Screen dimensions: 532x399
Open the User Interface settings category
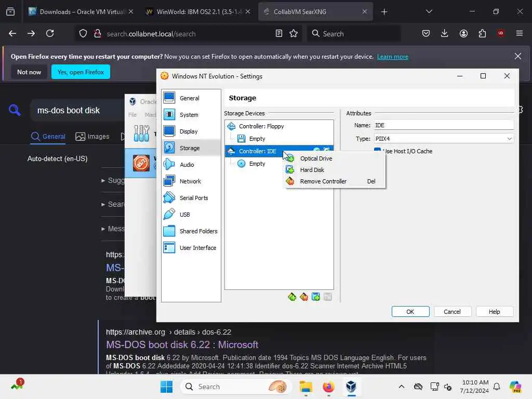coord(191,248)
